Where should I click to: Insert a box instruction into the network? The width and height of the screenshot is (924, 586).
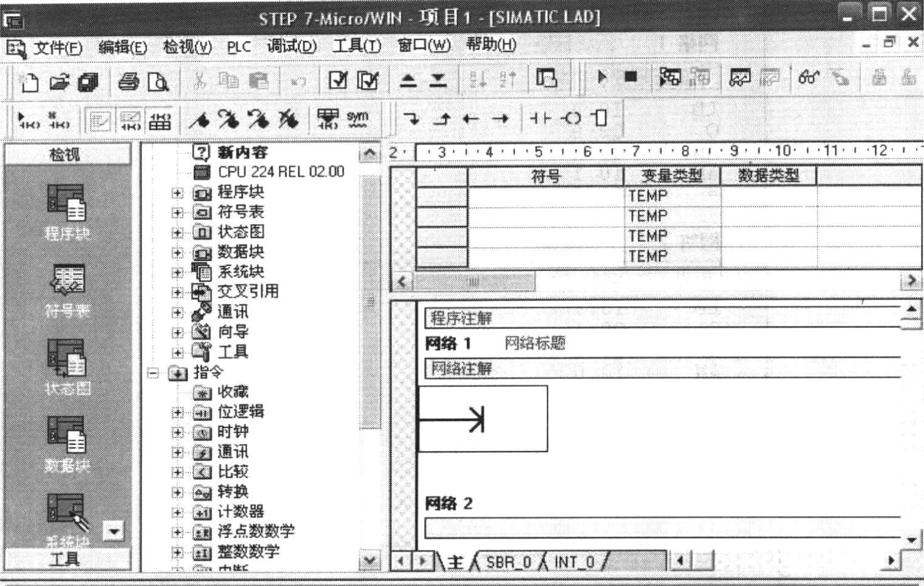(x=600, y=118)
